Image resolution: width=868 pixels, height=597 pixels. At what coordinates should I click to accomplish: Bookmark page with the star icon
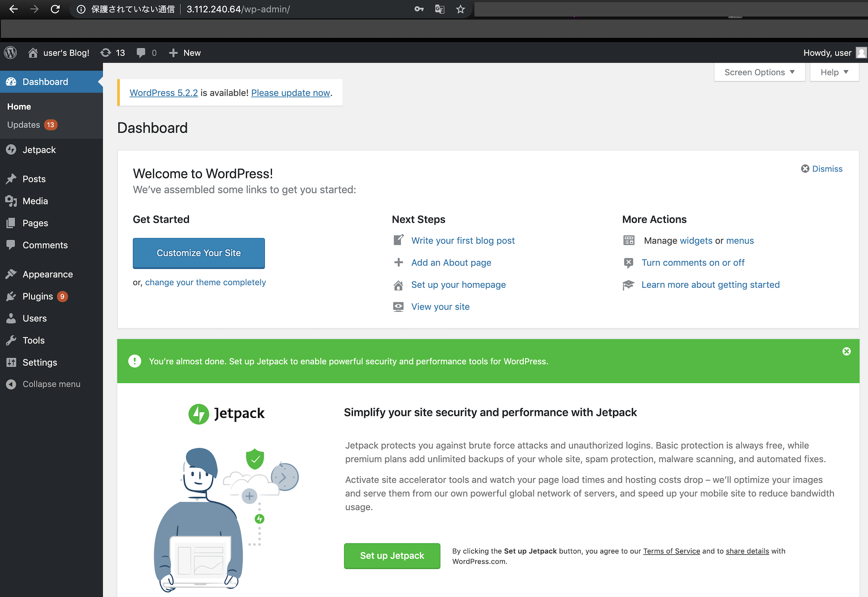(461, 9)
